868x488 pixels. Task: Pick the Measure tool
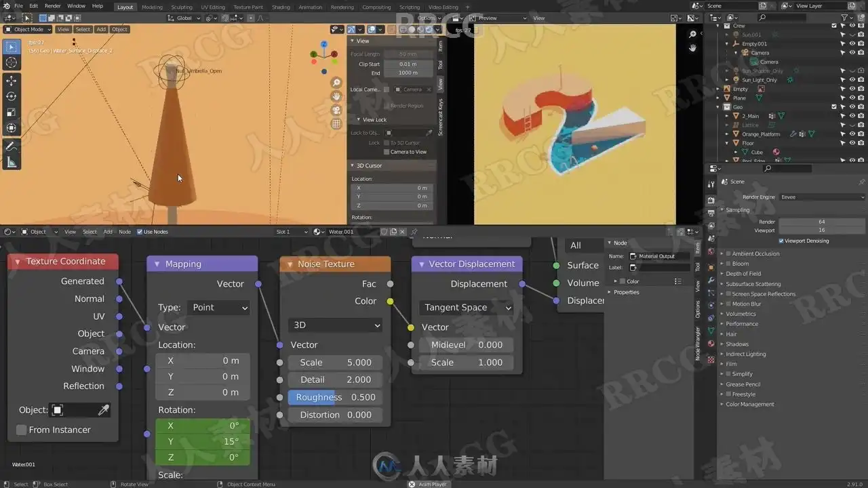point(12,162)
